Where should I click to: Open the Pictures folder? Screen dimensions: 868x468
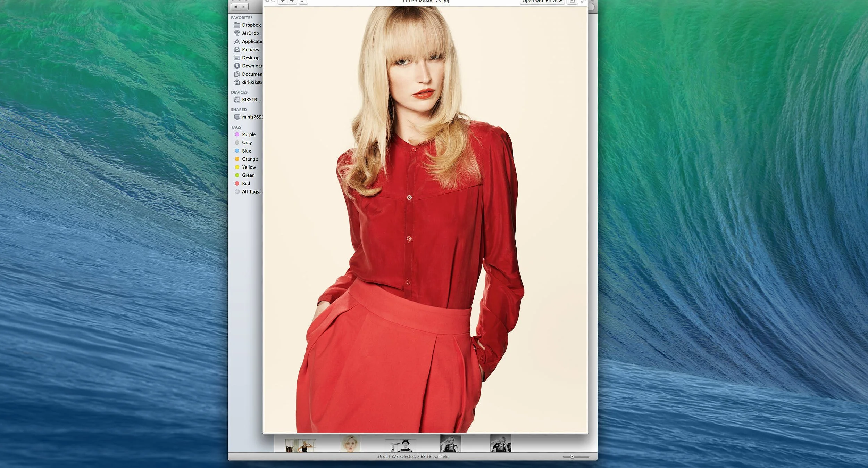click(x=251, y=49)
